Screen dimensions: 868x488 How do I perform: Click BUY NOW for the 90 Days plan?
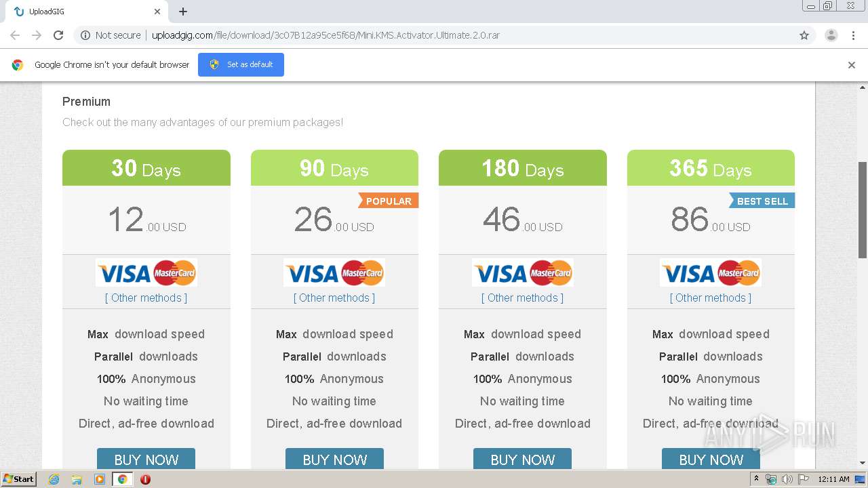(x=334, y=459)
